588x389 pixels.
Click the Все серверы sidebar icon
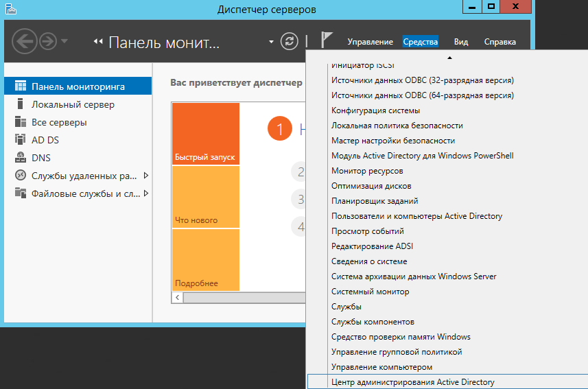pyautogui.click(x=21, y=122)
